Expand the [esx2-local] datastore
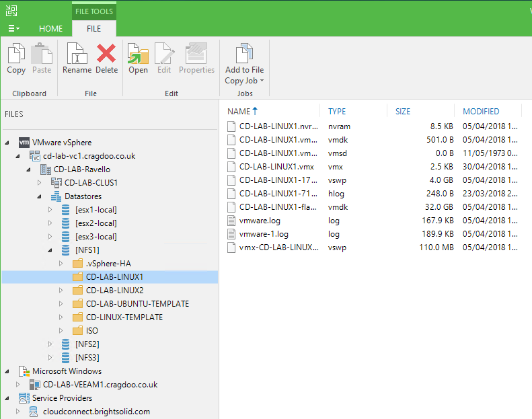Image resolution: width=532 pixels, height=419 pixels. tap(50, 223)
